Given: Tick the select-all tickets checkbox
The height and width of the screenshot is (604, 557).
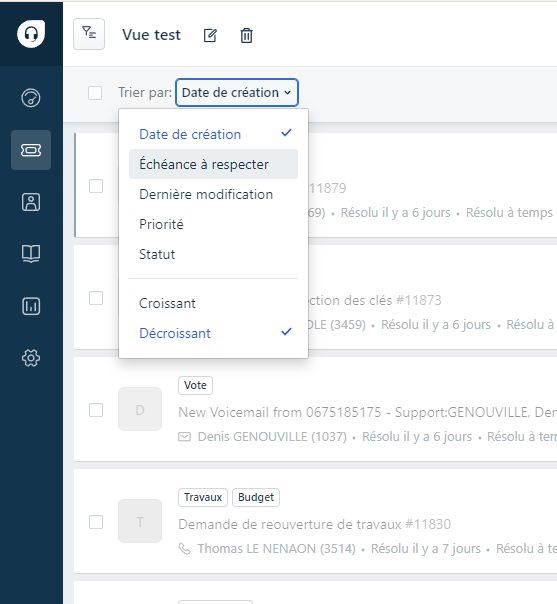Looking at the screenshot, I should [x=95, y=93].
